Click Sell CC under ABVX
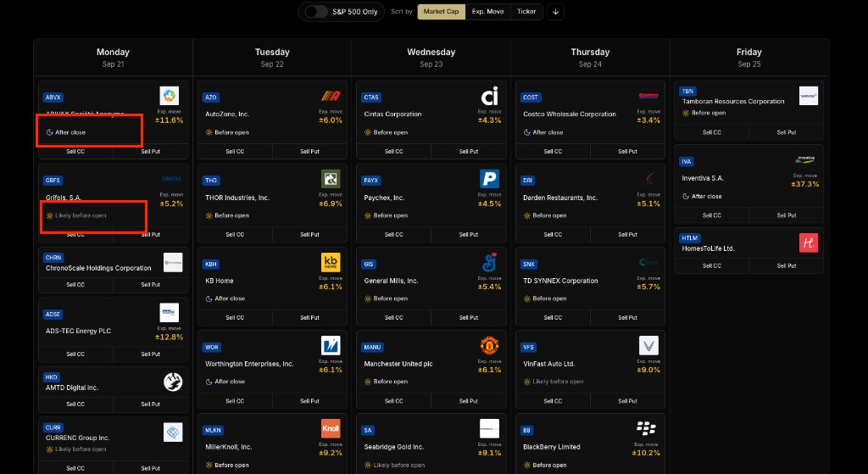The image size is (868, 474). (75, 151)
